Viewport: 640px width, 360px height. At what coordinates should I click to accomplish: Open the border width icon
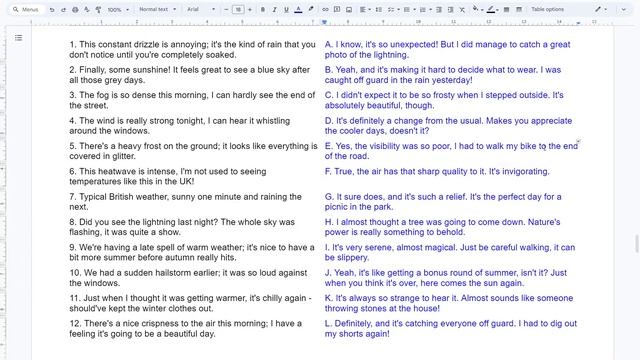[x=506, y=9]
